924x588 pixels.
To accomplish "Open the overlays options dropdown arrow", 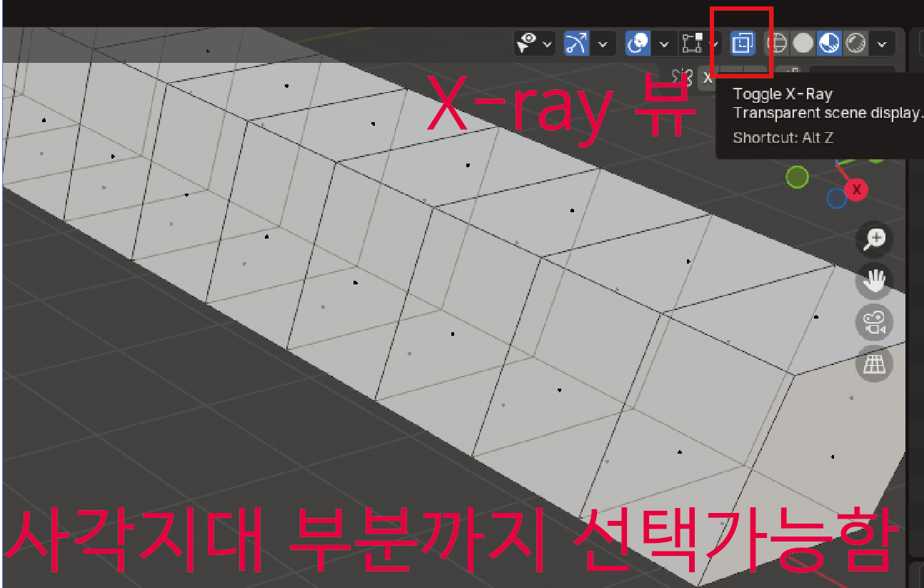I will click(x=664, y=44).
